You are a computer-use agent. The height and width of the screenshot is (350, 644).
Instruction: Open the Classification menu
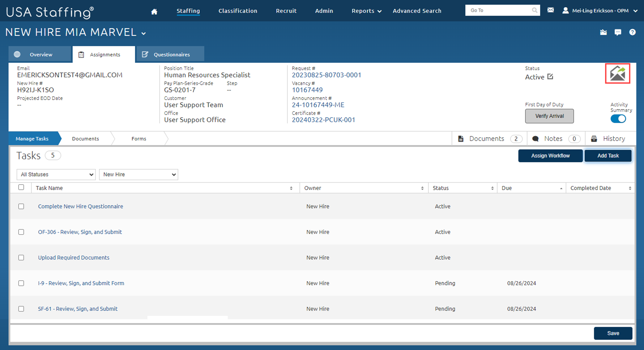pos(238,11)
